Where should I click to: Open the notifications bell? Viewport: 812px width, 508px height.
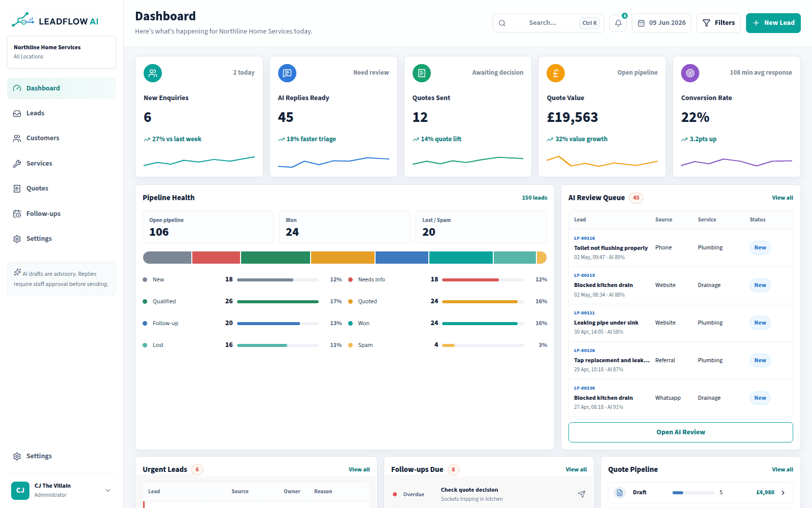click(618, 23)
